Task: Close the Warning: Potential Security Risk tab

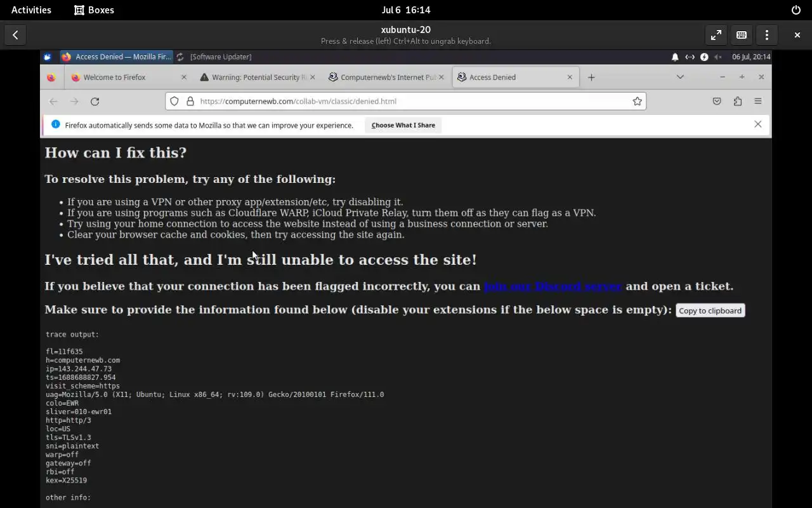Action: pos(313,77)
